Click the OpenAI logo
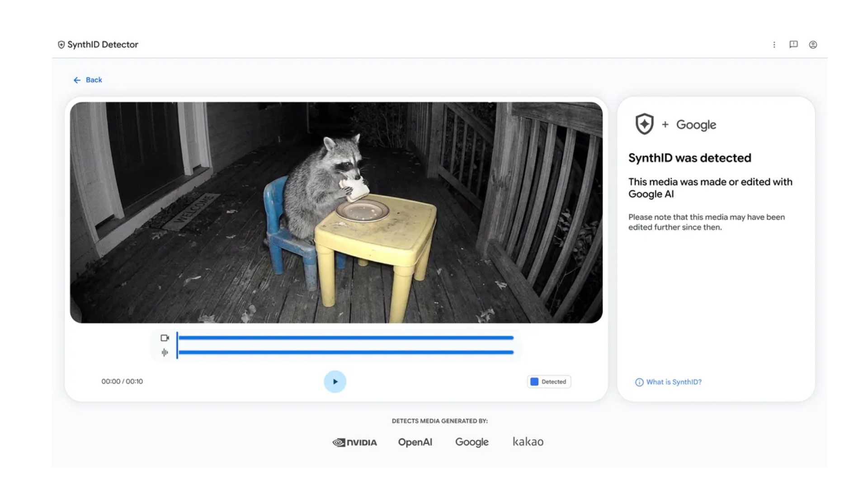The image size is (868, 488). click(415, 442)
